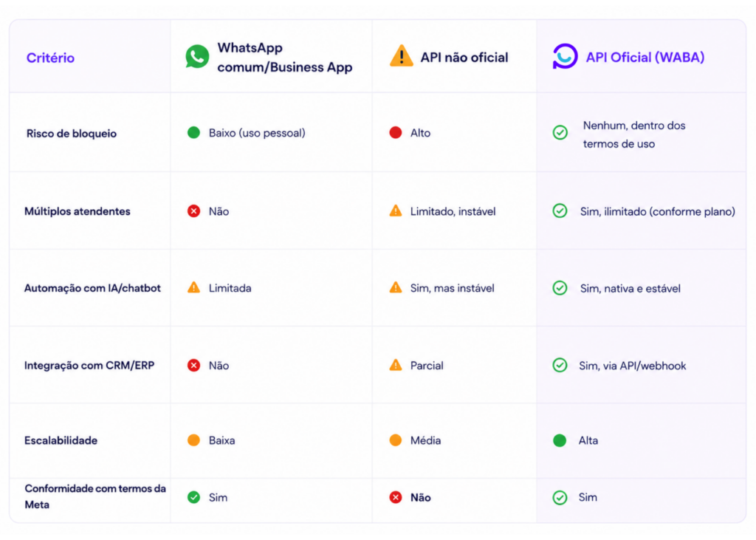Click red X in Integração com CRM/ERP row
Image resolution: width=756 pixels, height=540 pixels.
coord(194,366)
